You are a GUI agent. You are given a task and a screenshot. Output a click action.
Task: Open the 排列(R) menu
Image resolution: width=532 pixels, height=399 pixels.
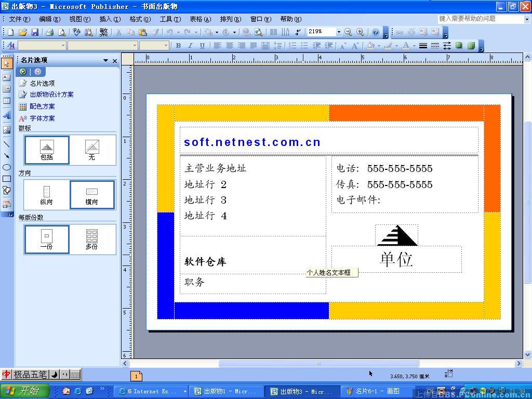(x=231, y=19)
